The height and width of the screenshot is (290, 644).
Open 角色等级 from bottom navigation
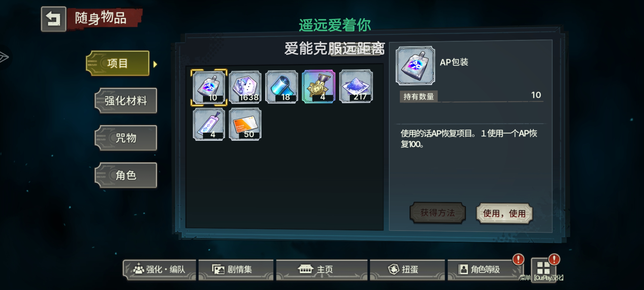point(485,270)
